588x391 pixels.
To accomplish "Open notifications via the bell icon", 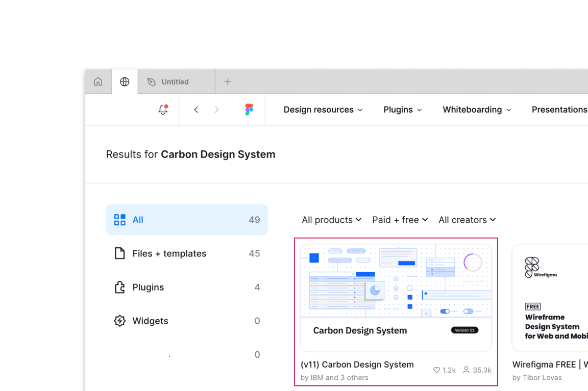I will 163,110.
